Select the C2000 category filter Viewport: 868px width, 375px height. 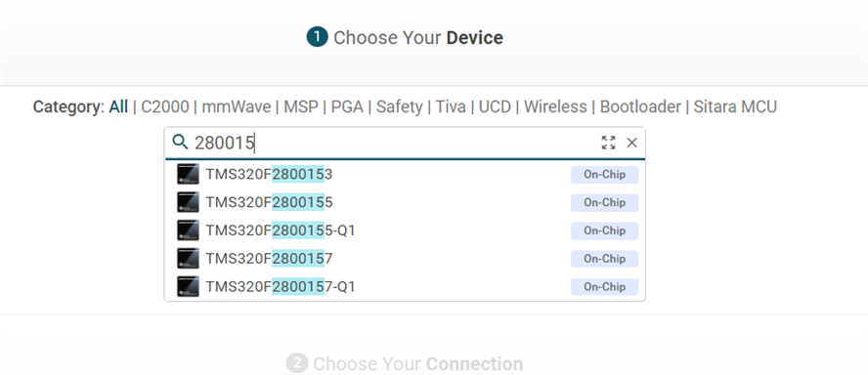pyautogui.click(x=165, y=106)
